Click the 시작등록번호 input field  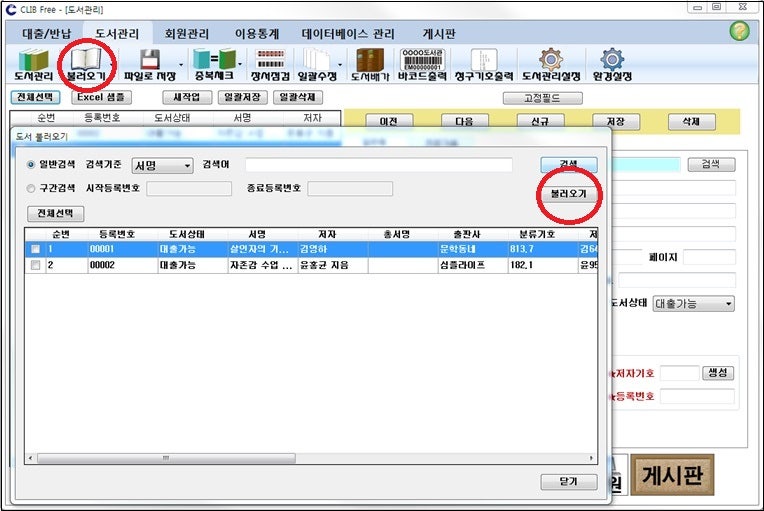pyautogui.click(x=189, y=189)
